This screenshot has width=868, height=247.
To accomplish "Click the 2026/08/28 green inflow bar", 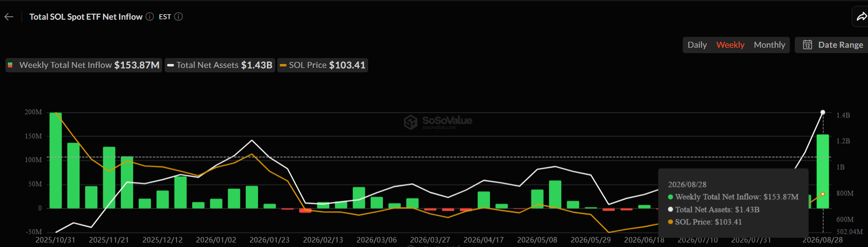I will [823, 171].
